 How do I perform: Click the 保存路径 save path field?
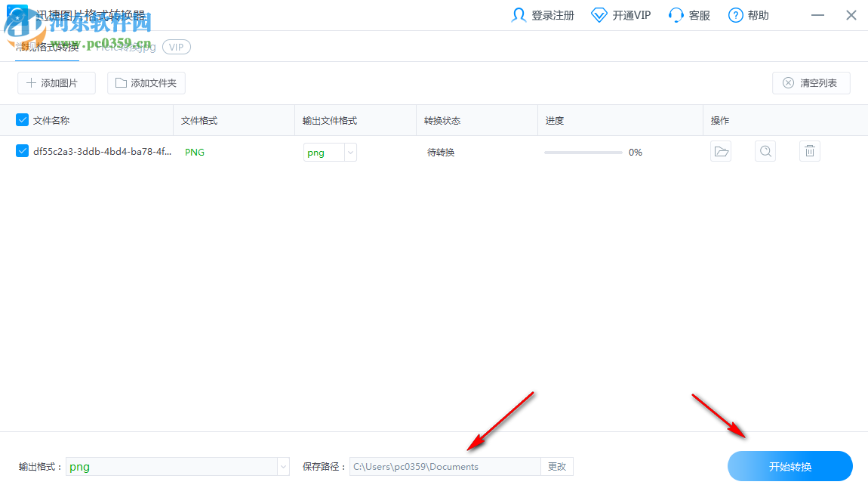click(445, 466)
